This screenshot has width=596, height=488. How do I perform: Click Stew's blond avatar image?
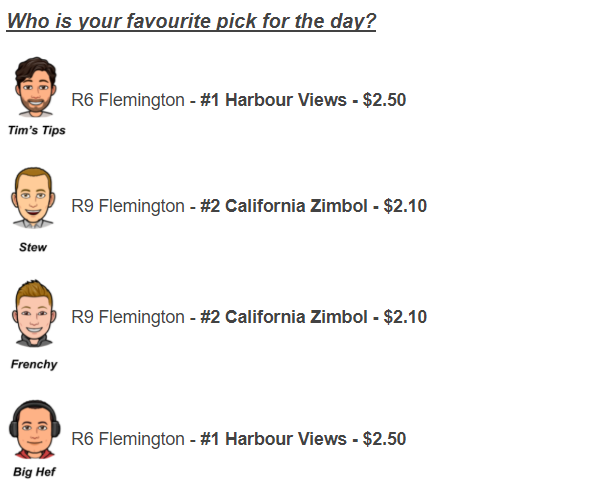pyautogui.click(x=33, y=198)
